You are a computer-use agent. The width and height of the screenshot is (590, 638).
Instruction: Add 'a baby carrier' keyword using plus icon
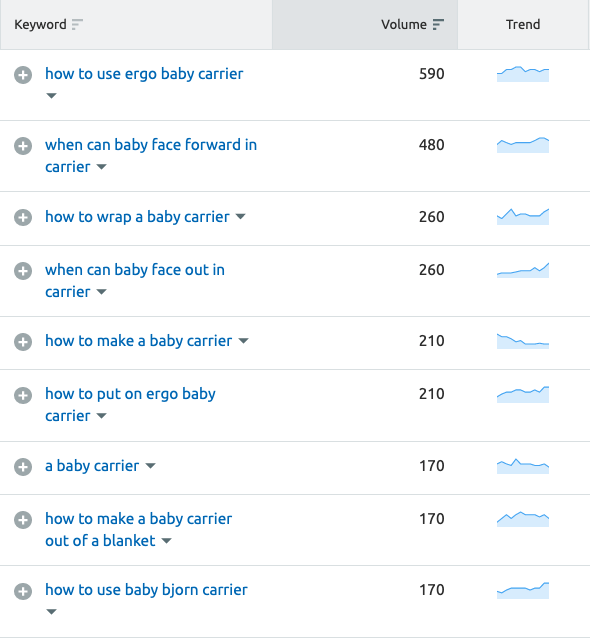click(x=23, y=467)
